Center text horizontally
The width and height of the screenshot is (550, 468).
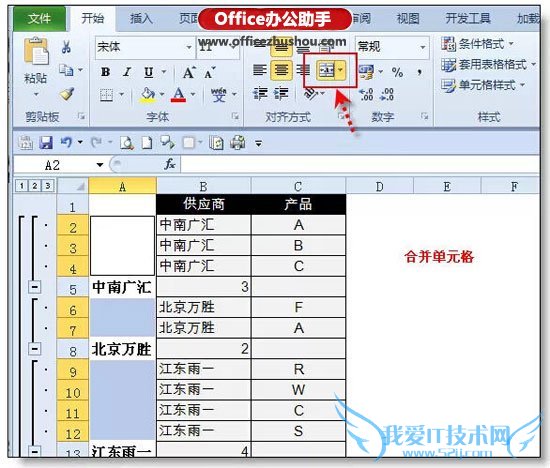tap(281, 70)
